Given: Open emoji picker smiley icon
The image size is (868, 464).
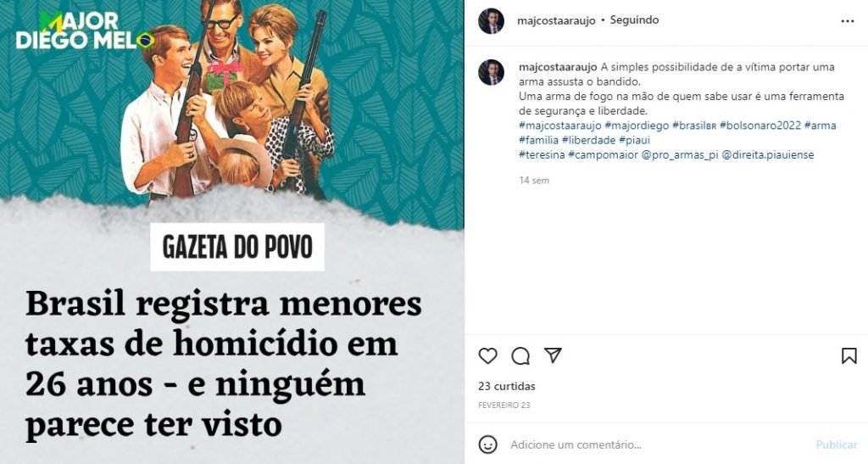Looking at the screenshot, I should click(x=487, y=444).
